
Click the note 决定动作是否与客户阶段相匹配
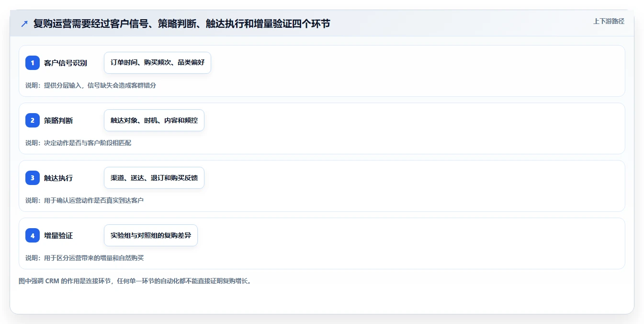point(78,143)
